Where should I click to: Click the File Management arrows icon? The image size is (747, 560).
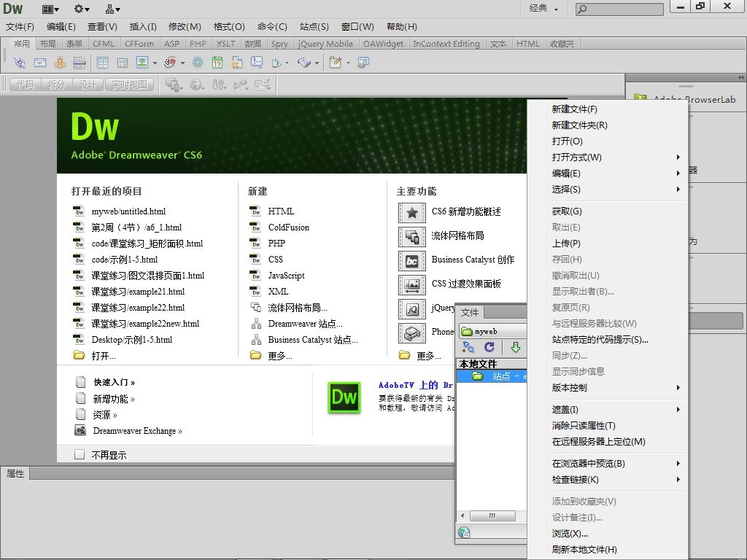pos(219,85)
